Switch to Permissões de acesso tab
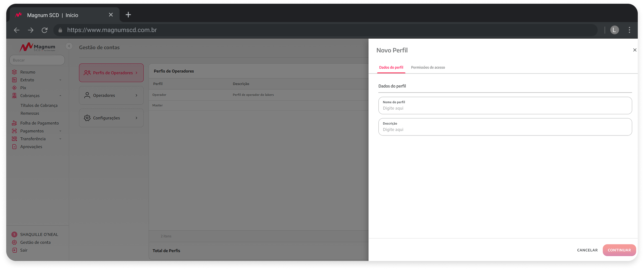 (428, 67)
